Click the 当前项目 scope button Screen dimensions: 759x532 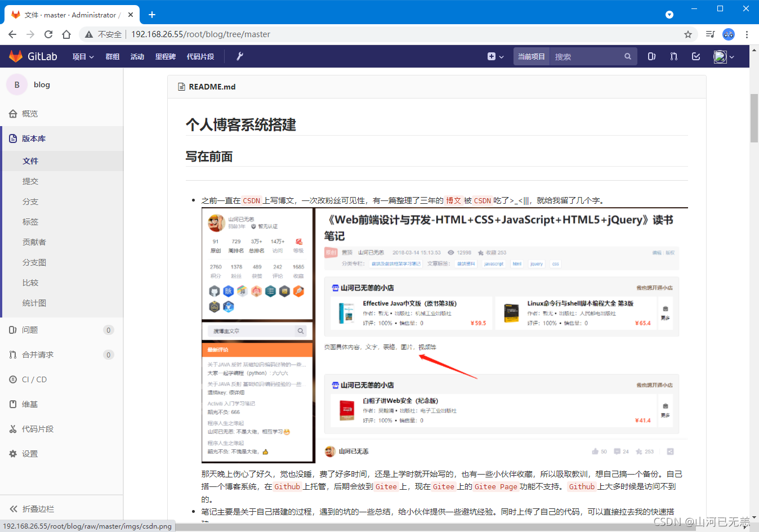pos(532,56)
